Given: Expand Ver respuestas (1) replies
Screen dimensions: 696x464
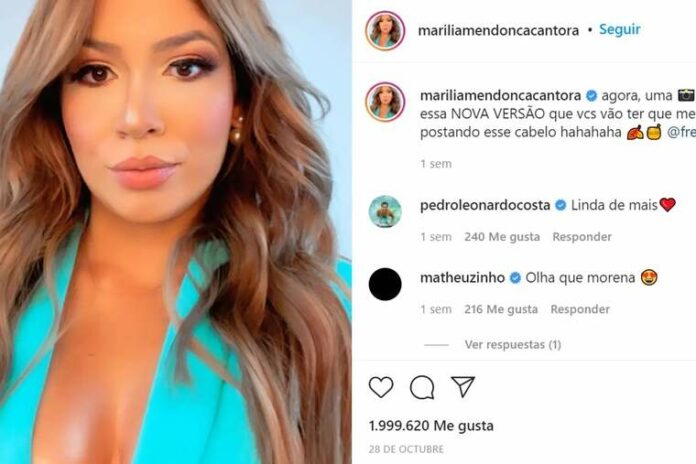Looking at the screenshot, I should click(x=513, y=345).
